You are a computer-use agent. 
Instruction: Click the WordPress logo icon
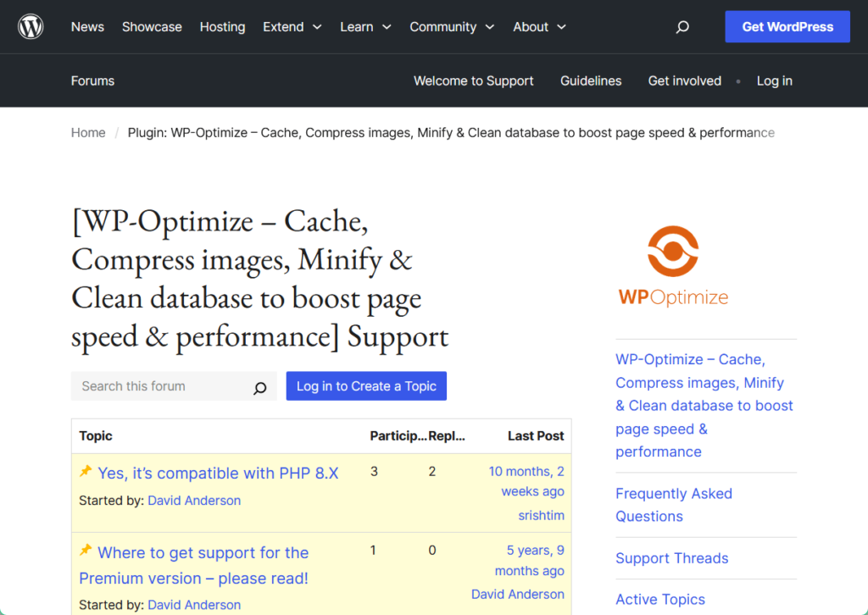coord(31,26)
